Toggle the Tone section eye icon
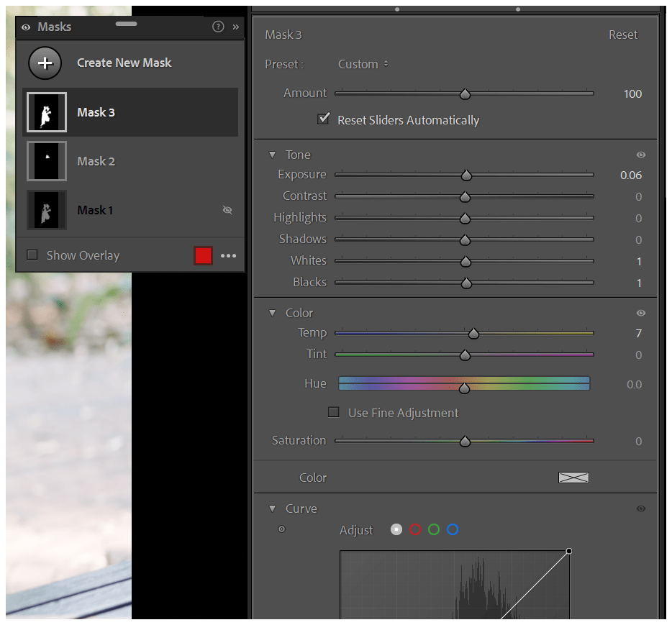 tap(640, 155)
